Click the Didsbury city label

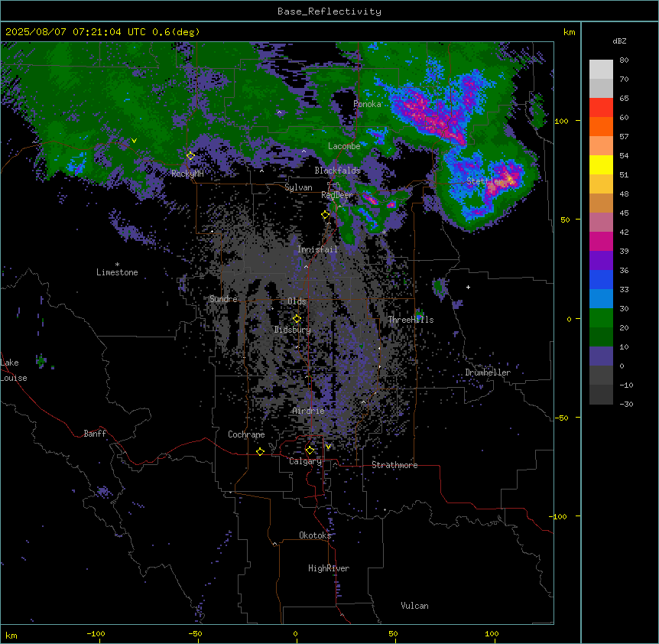coord(293,330)
